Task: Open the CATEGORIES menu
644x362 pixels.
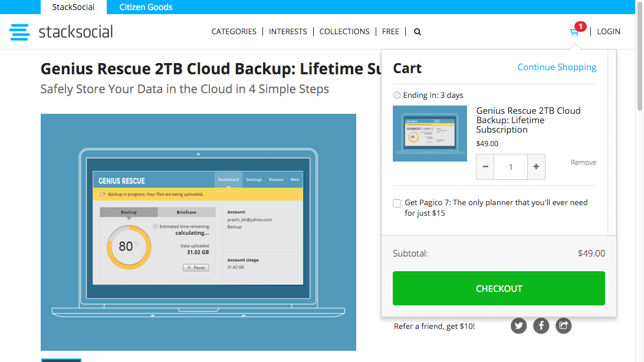Action: click(234, 31)
